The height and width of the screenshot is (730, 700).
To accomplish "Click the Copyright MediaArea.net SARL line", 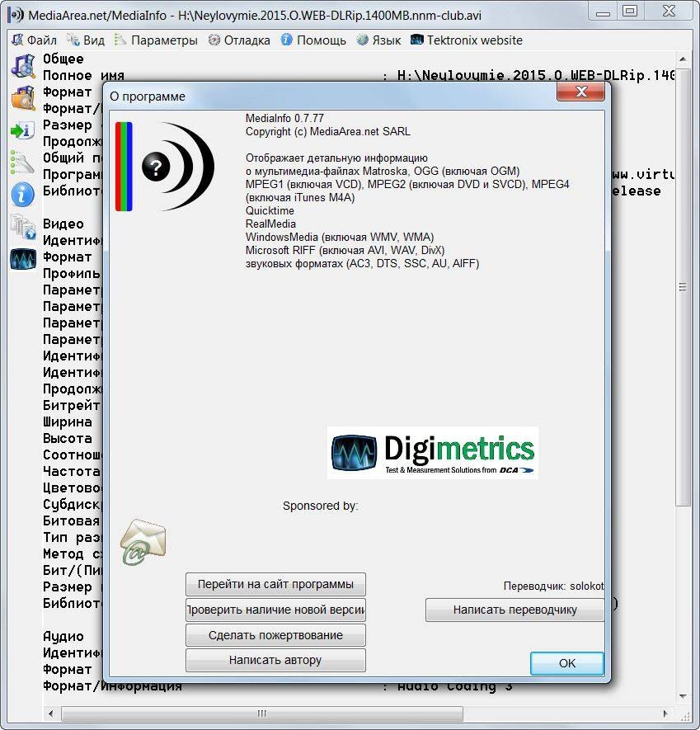I will (x=328, y=132).
